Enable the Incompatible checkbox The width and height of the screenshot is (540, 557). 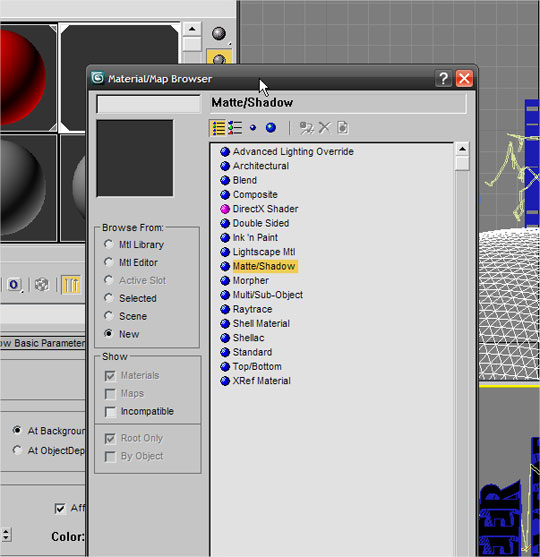[x=110, y=412]
